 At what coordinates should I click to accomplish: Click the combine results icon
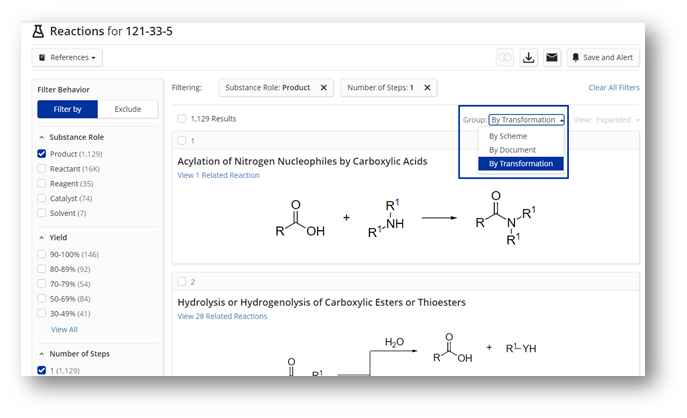pos(505,57)
